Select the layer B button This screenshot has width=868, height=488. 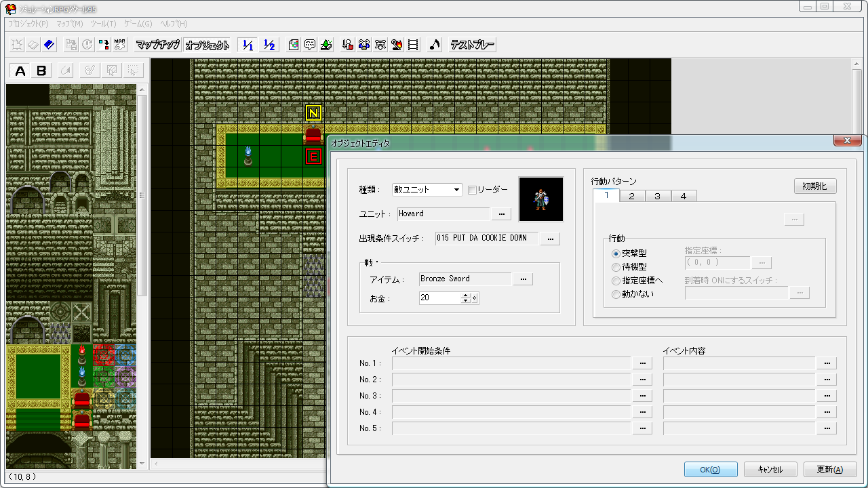tap(41, 71)
